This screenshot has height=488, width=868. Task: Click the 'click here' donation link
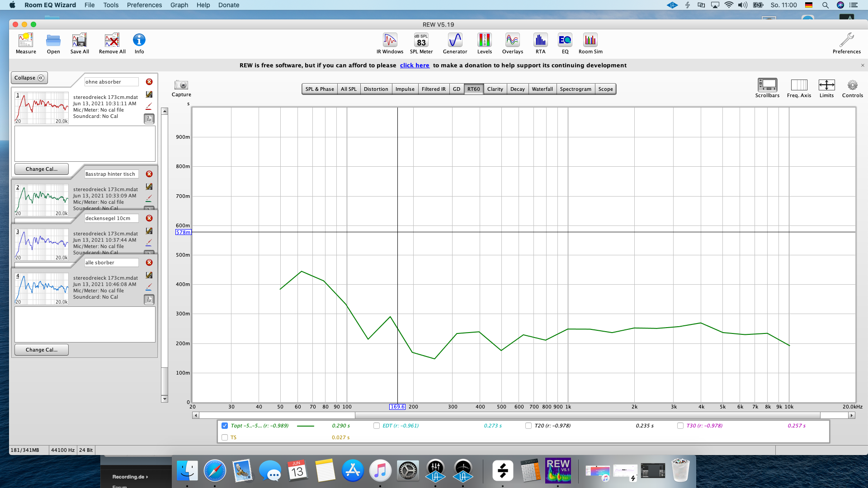point(415,65)
